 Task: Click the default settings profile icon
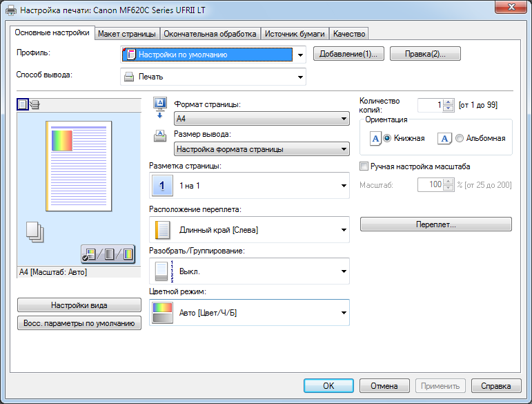point(130,55)
